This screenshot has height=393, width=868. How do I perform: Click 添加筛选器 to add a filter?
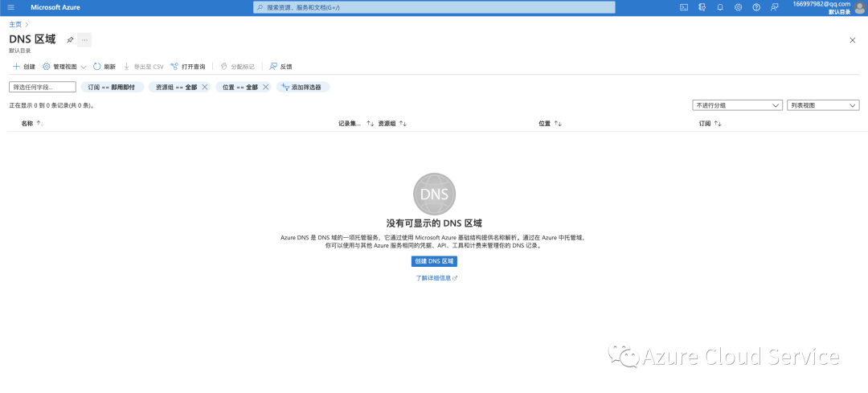(x=303, y=87)
